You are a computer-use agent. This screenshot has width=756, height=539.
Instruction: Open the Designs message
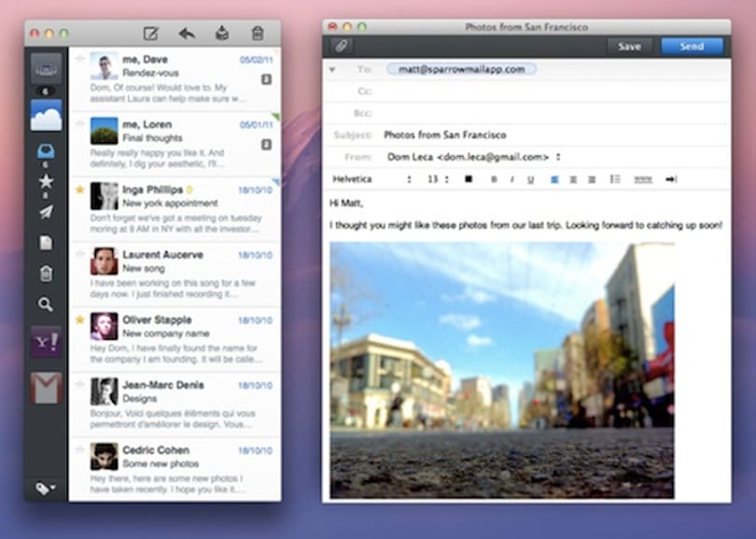[175, 404]
